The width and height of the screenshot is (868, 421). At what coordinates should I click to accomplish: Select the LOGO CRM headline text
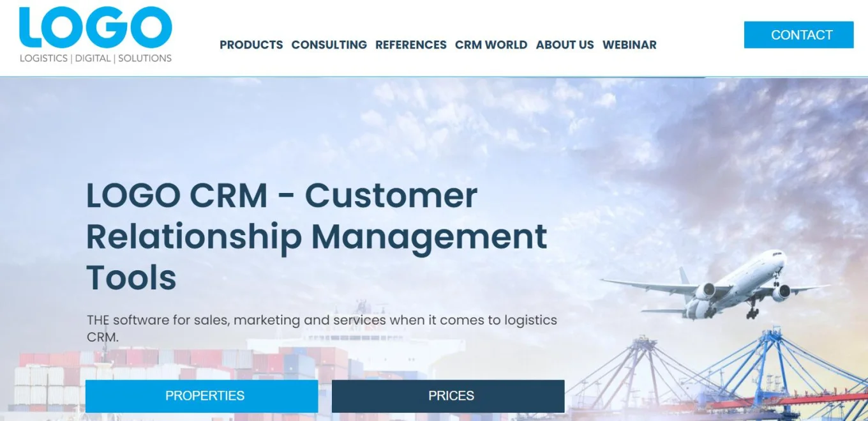click(317, 236)
